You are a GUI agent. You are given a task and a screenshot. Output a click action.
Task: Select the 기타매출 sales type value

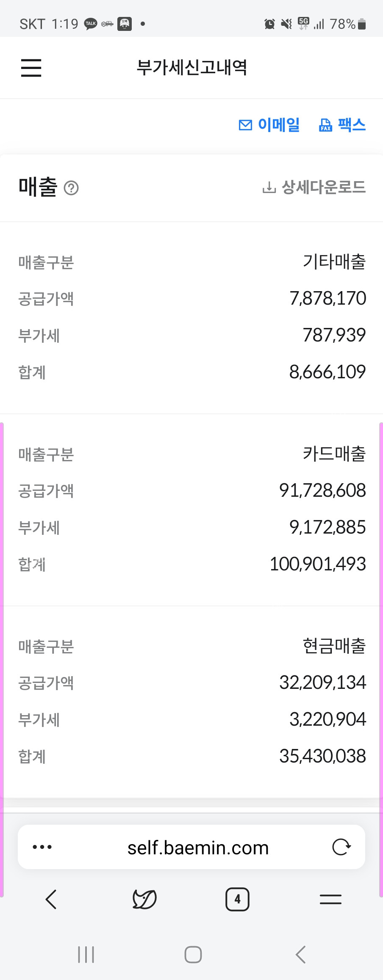(334, 262)
